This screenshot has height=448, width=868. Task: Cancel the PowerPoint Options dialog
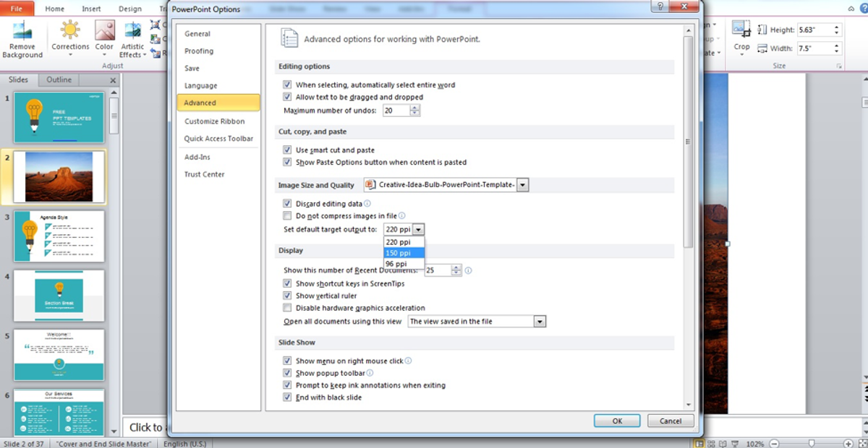point(670,421)
